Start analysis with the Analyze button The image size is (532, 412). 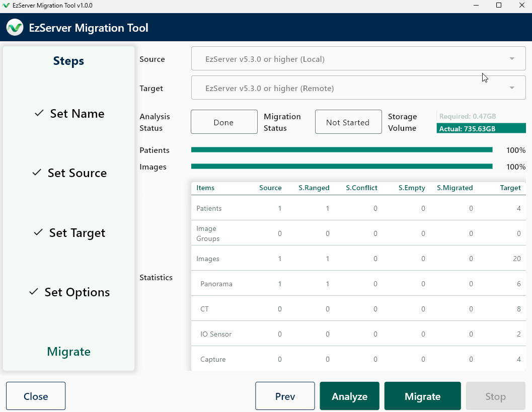click(x=349, y=396)
